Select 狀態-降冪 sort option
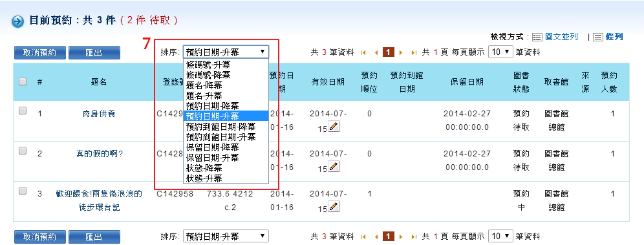This screenshot has height=245, width=644. tap(226, 168)
